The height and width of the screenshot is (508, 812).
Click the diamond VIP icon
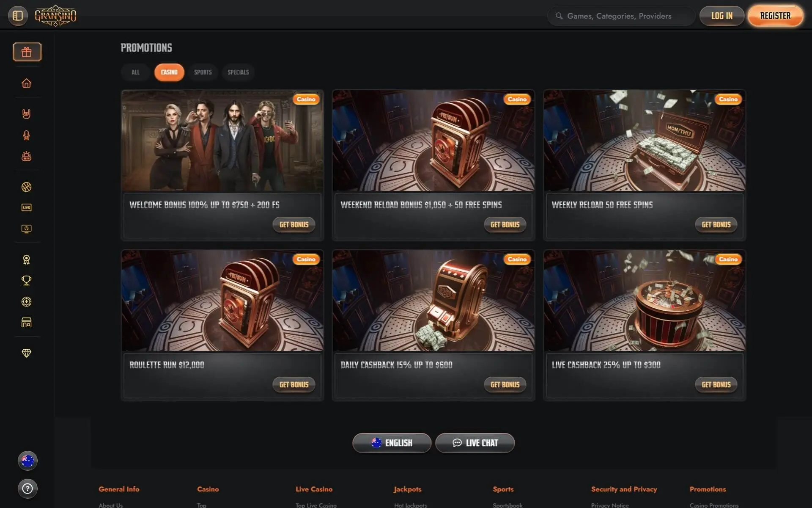(27, 353)
